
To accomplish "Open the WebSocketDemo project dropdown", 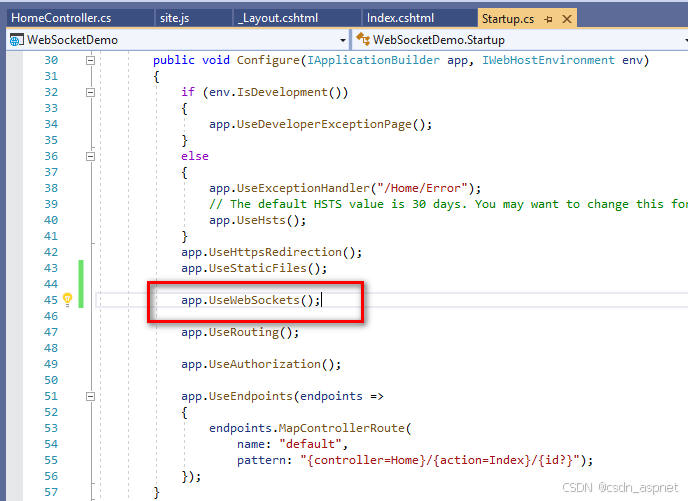I will click(343, 40).
